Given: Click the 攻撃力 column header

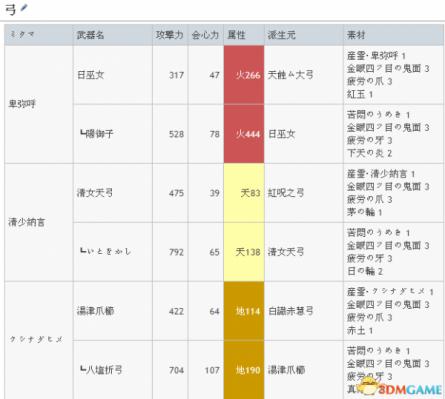Looking at the screenshot, I should (170, 35).
